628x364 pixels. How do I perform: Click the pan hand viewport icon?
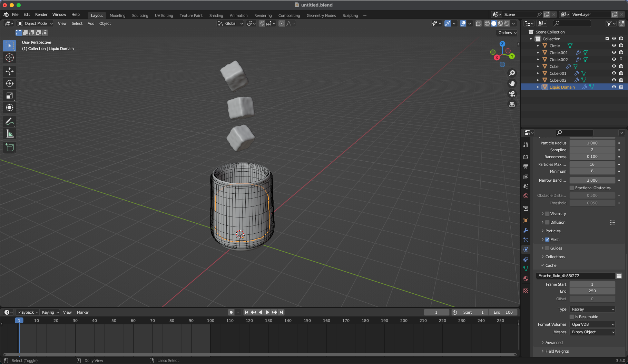click(x=512, y=83)
